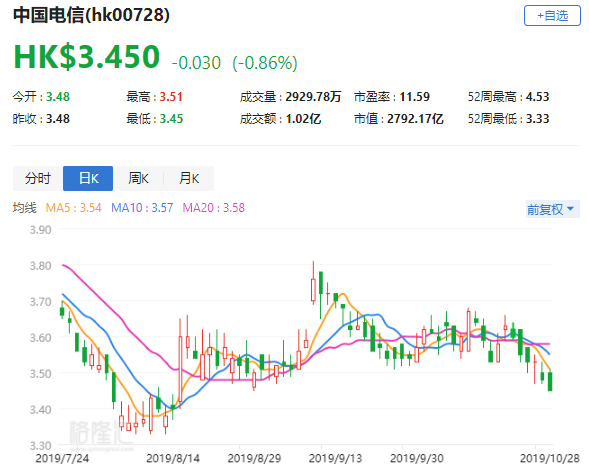The height and width of the screenshot is (466, 589).
Task: Click the 最高 day high 3.51
Action: [x=171, y=97]
